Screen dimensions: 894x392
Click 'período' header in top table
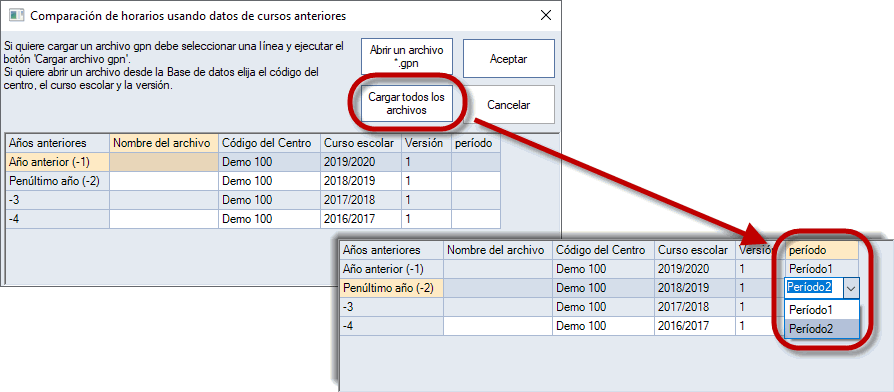(476, 142)
